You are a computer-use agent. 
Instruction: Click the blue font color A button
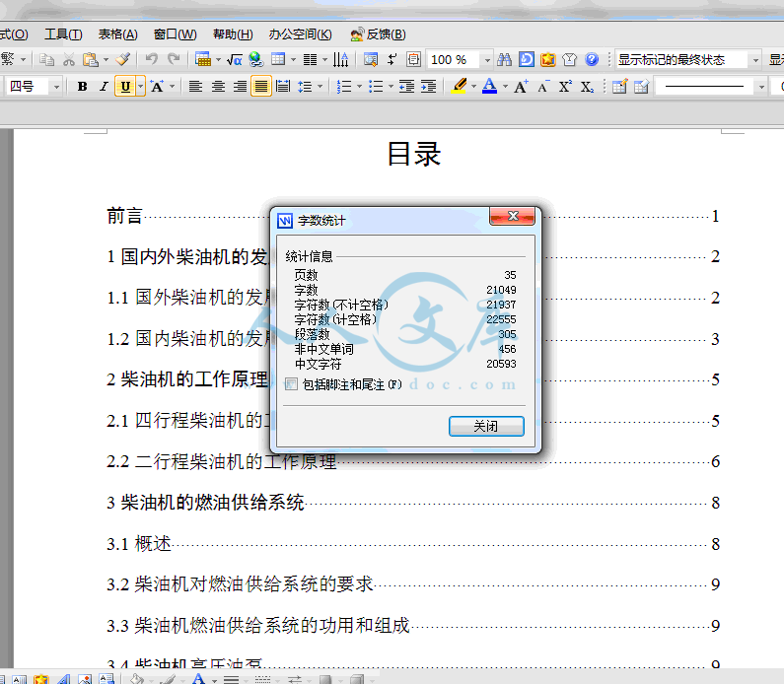tap(490, 86)
